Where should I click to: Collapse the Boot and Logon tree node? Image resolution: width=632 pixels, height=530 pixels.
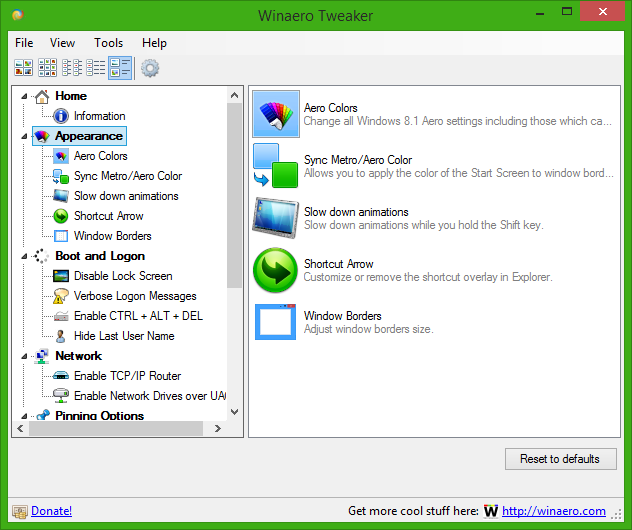point(24,256)
